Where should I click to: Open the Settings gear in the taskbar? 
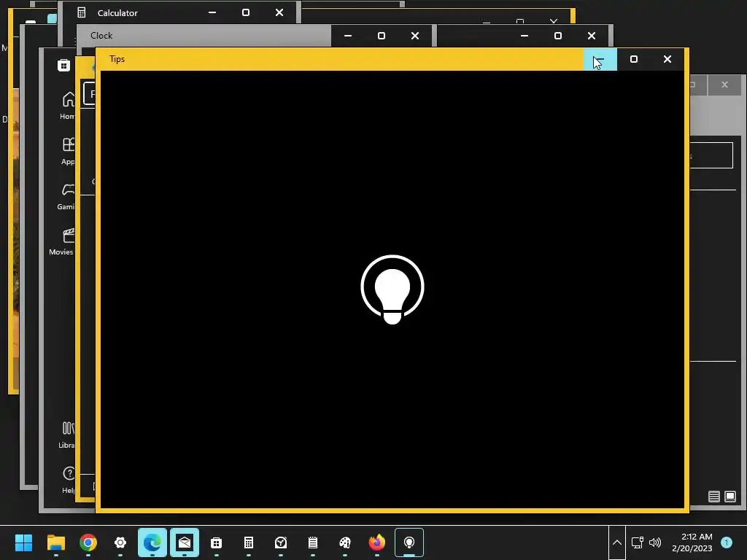pyautogui.click(x=120, y=542)
